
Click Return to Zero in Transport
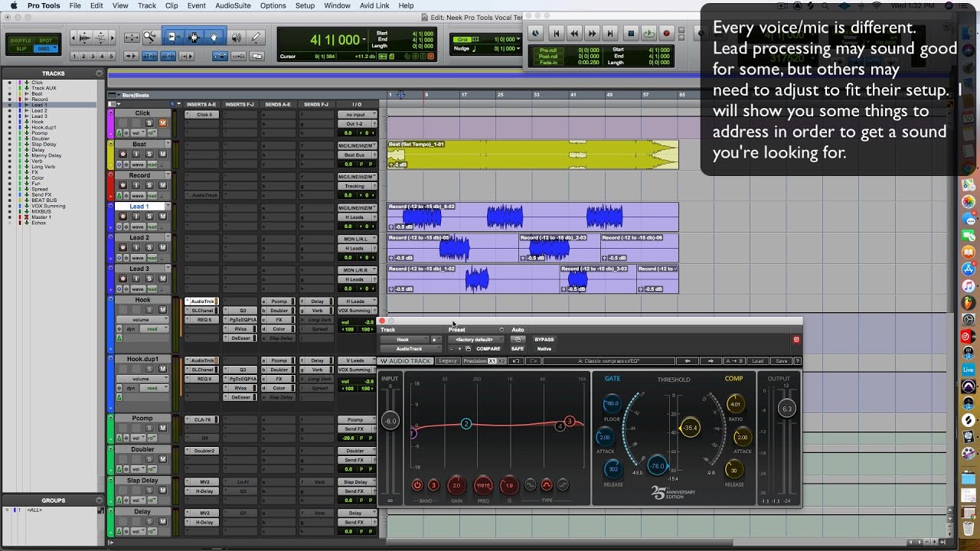557,33
